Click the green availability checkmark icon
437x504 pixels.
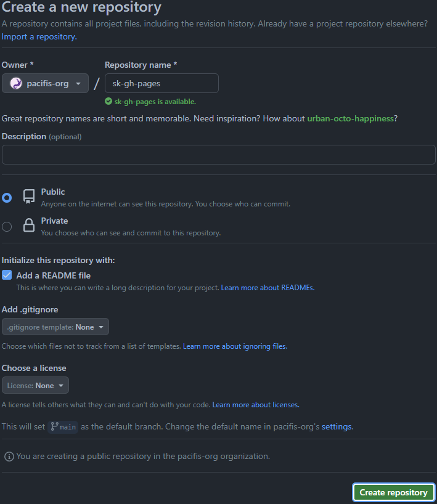(x=108, y=102)
